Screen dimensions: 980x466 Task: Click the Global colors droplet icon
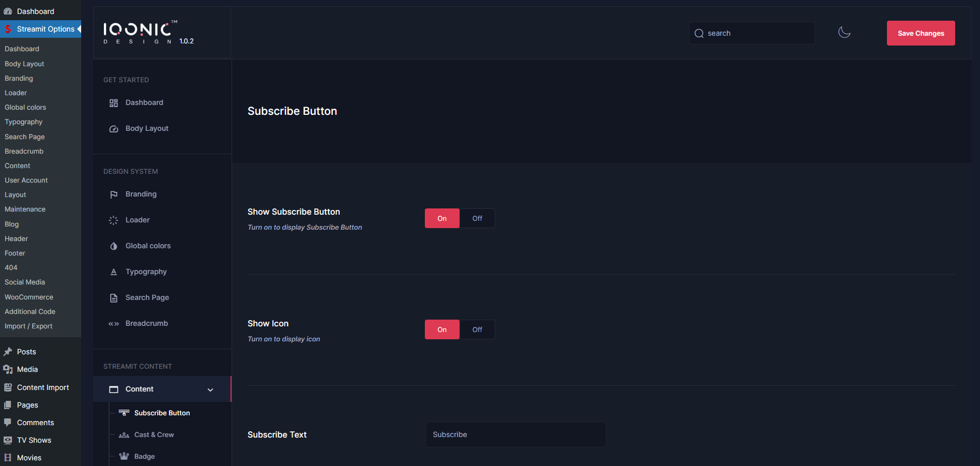[x=114, y=246]
